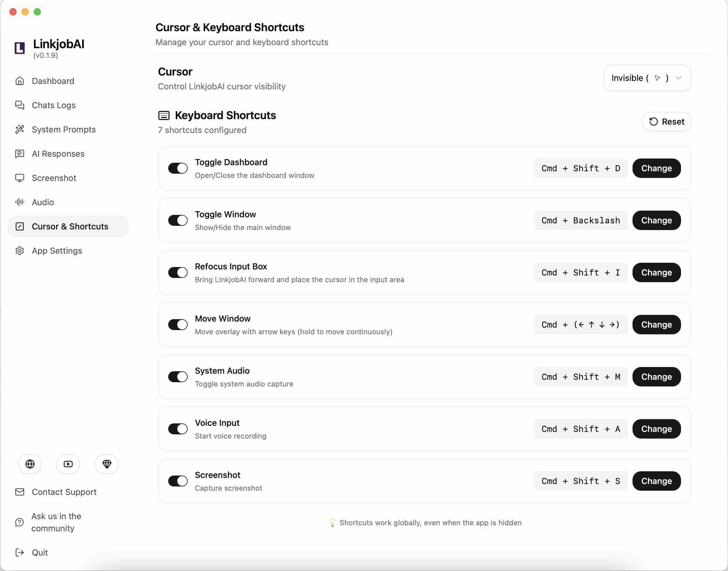Open Contact Support
This screenshot has width=728, height=571.
pos(64,492)
